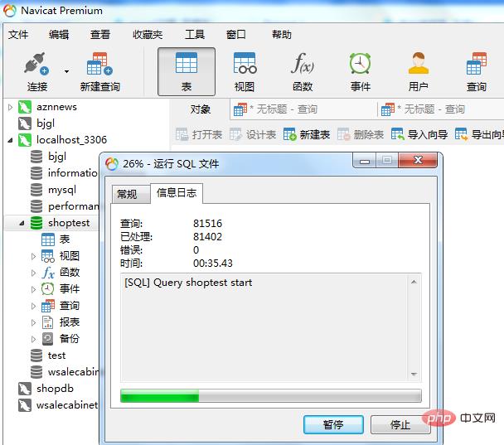The image size is (504, 445).
Task: Click the 备份 backup tree icon
Action: click(x=48, y=339)
